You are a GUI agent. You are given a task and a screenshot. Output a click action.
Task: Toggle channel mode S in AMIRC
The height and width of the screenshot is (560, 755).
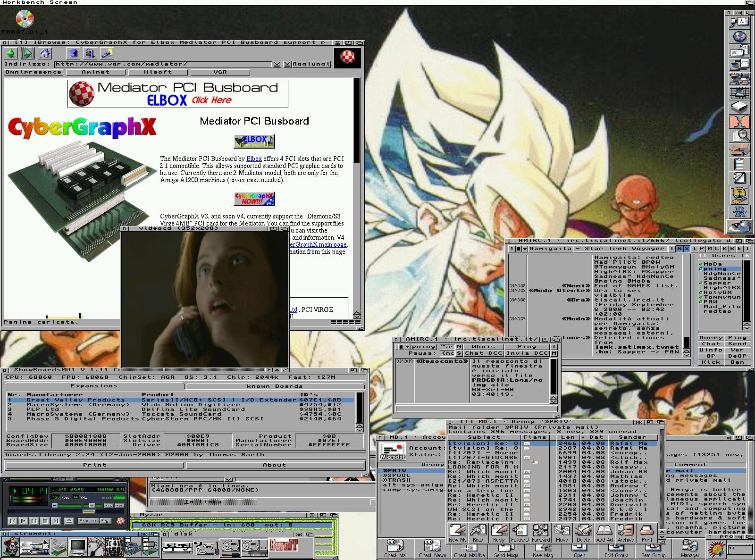tap(687, 249)
